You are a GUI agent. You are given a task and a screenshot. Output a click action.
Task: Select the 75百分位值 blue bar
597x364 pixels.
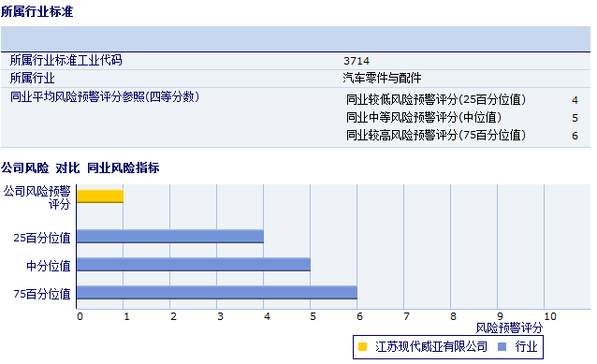(217, 293)
